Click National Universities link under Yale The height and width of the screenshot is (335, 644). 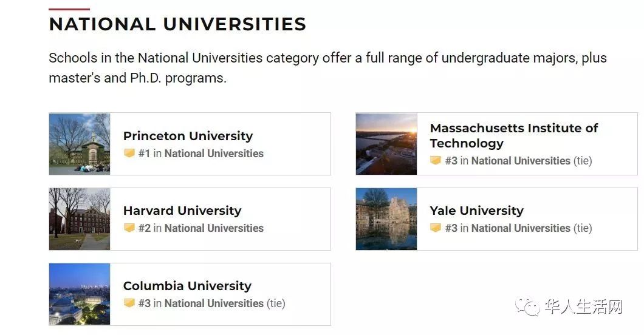[521, 228]
